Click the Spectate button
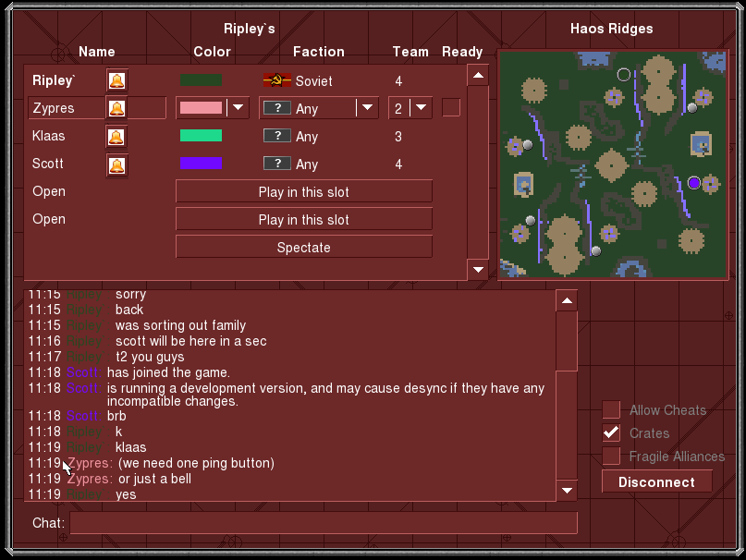 point(304,248)
